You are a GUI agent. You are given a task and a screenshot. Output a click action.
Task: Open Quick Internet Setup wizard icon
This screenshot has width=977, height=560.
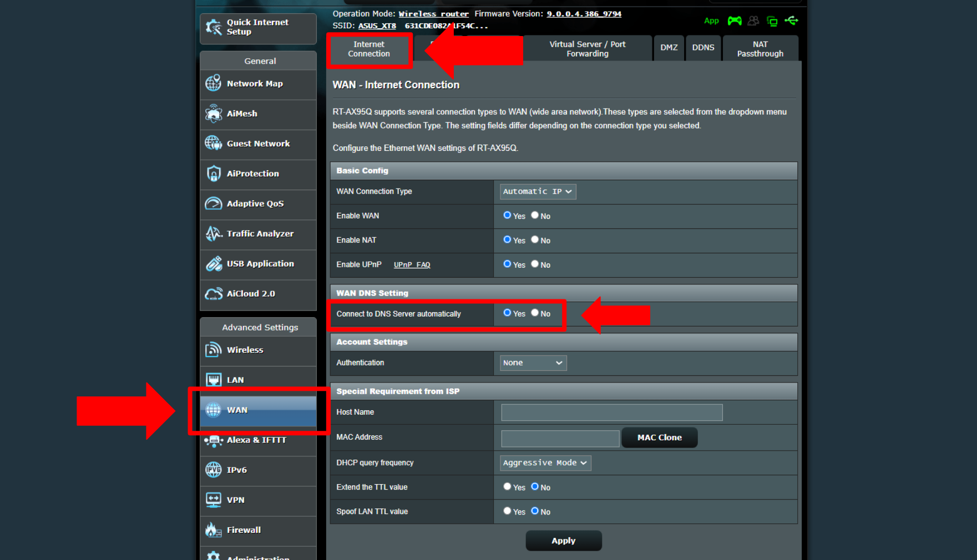tap(214, 27)
